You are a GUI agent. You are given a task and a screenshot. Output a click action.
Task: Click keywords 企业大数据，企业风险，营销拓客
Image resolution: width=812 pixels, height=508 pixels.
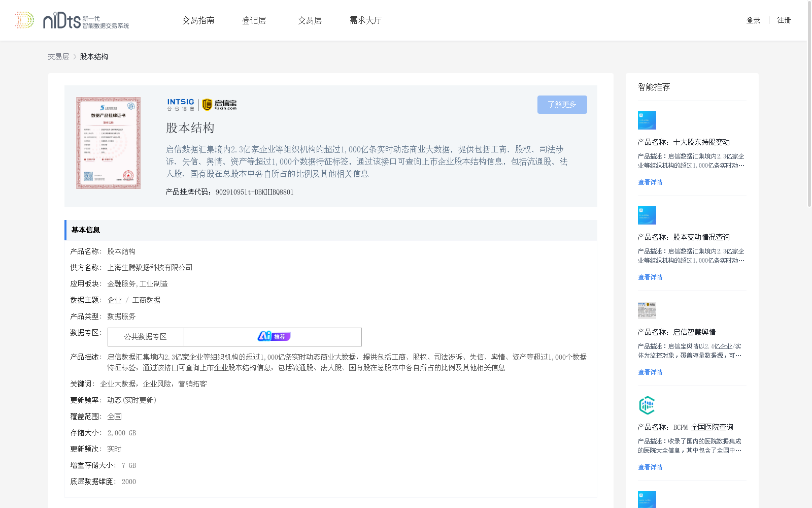153,384
